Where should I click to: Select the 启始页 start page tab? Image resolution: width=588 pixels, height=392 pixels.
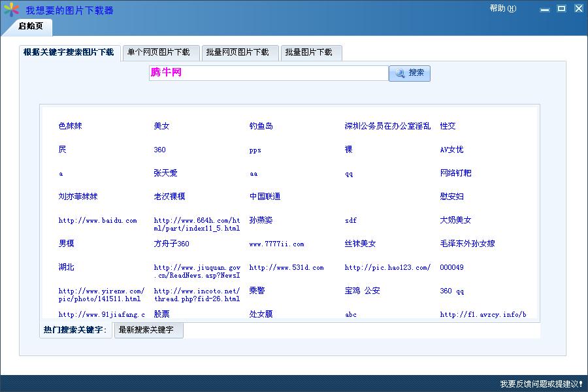[x=30, y=26]
